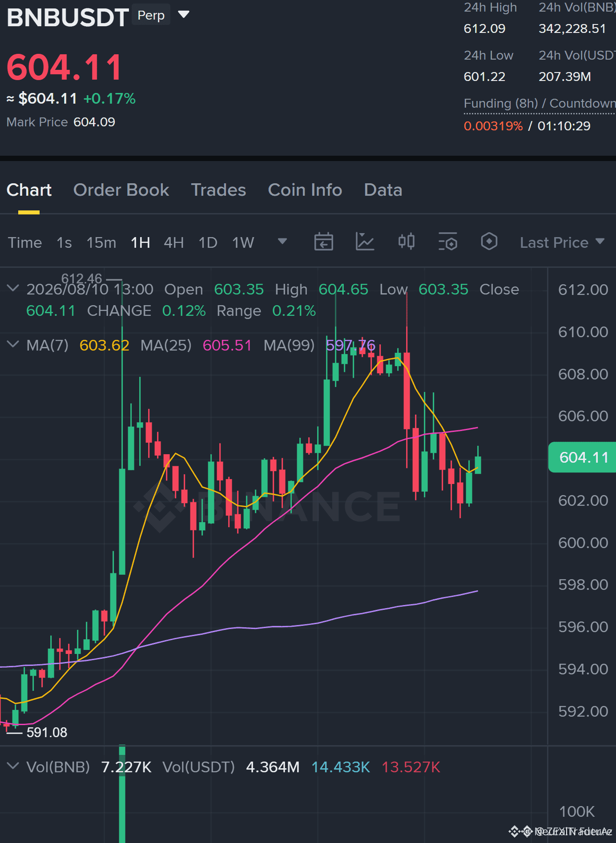
Task: Click the tall green volume bar
Action: 122,794
